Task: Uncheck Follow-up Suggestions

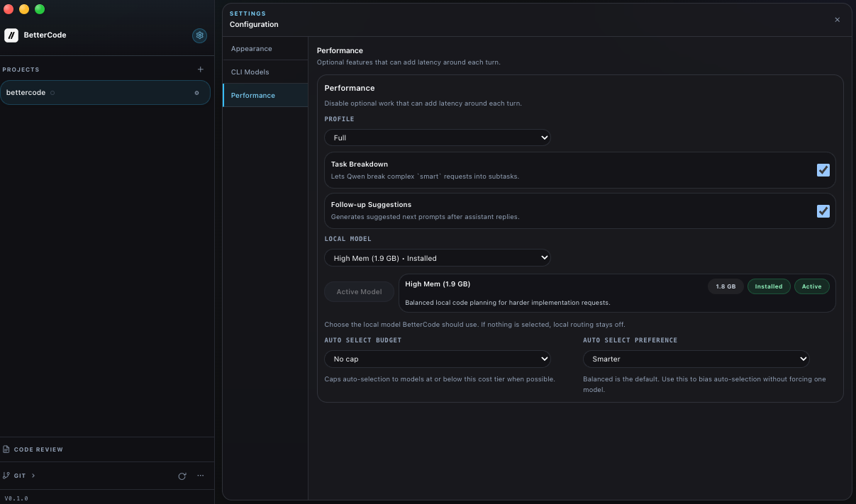Action: coord(823,211)
